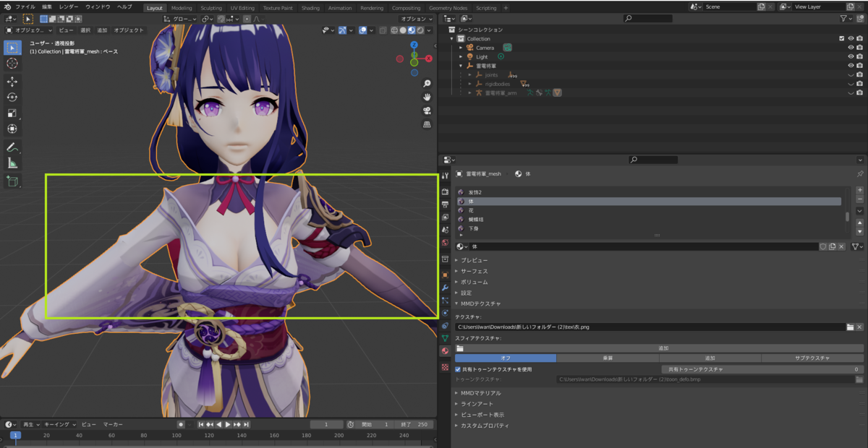Open the Render properties tab
Screen dimensions: 868x448
point(445,191)
